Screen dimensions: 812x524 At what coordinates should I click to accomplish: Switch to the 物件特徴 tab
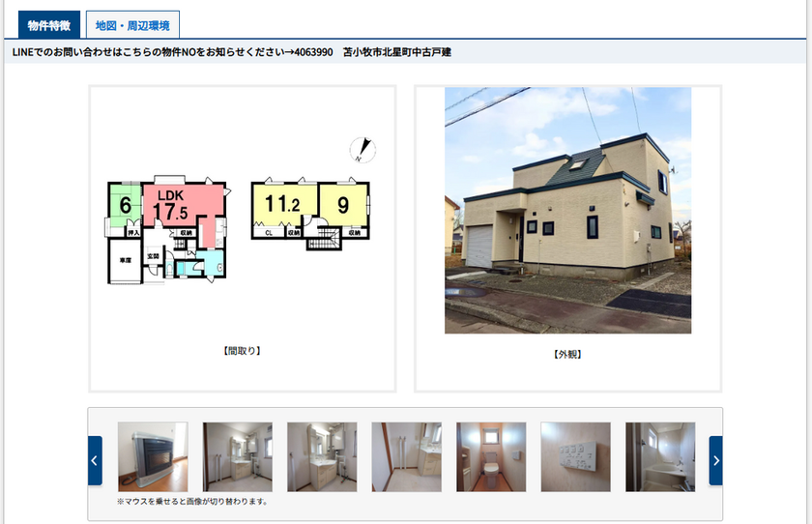coord(49,25)
